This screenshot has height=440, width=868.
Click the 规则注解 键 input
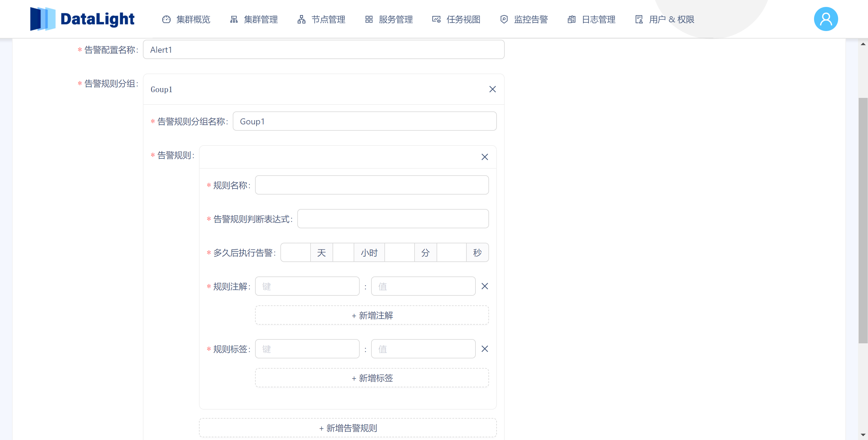307,286
